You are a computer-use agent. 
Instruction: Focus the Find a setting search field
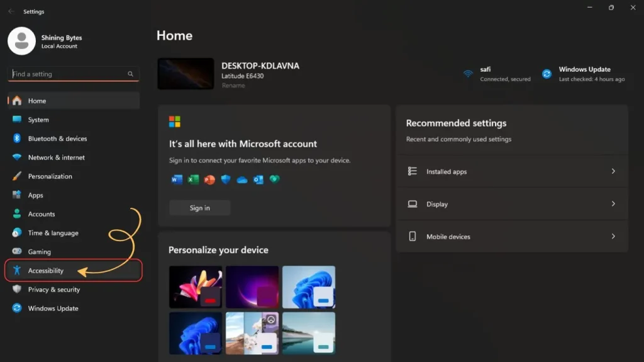66,74
